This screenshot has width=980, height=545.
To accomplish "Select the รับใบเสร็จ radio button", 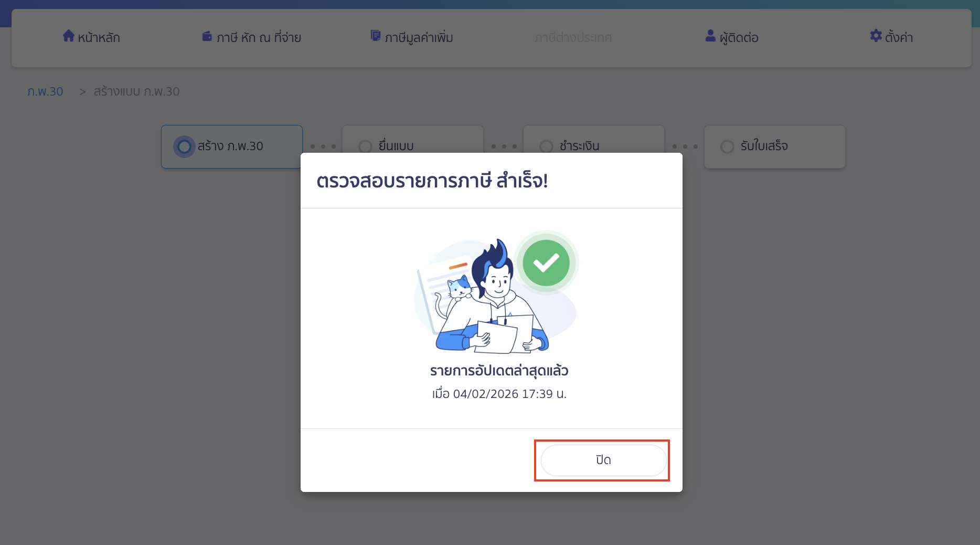I will click(x=727, y=146).
